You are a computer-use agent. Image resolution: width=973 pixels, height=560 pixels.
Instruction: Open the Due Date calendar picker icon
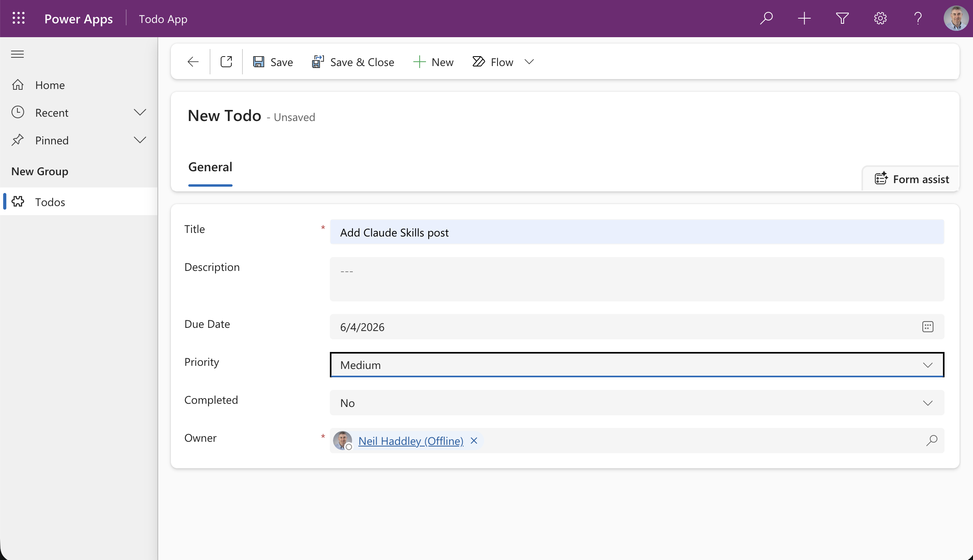(928, 327)
